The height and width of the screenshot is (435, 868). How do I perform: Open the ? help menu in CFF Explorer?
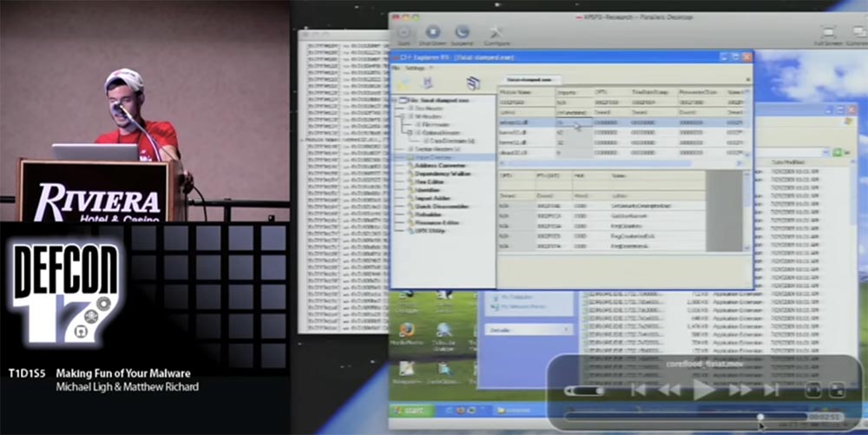pyautogui.click(x=431, y=68)
